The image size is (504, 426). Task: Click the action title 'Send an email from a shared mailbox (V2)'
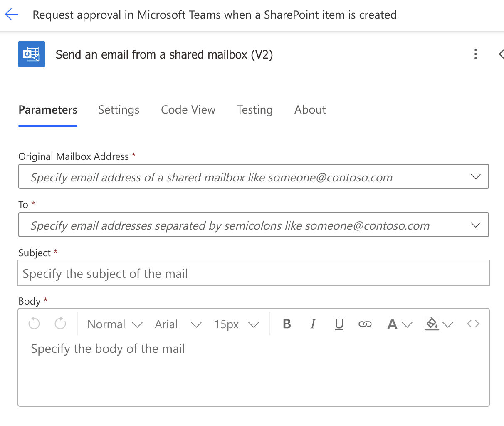pos(164,54)
